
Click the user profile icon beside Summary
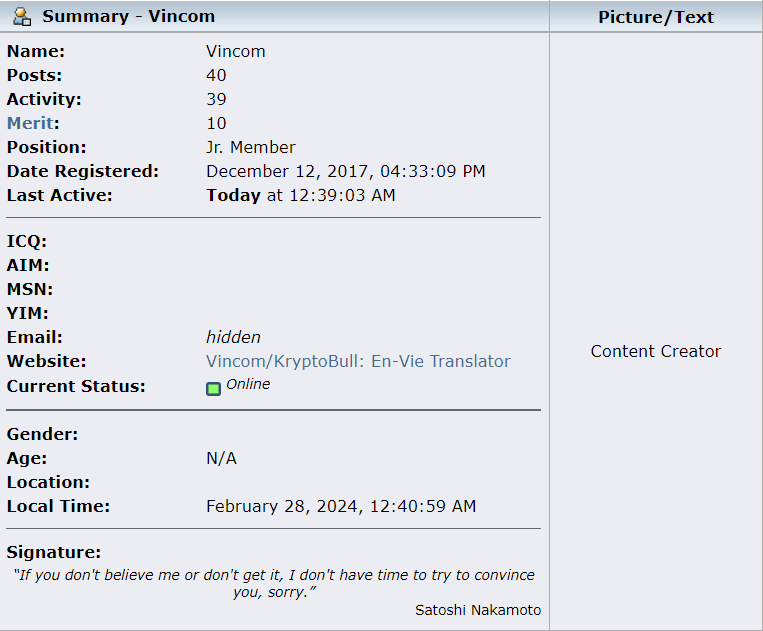coord(22,17)
